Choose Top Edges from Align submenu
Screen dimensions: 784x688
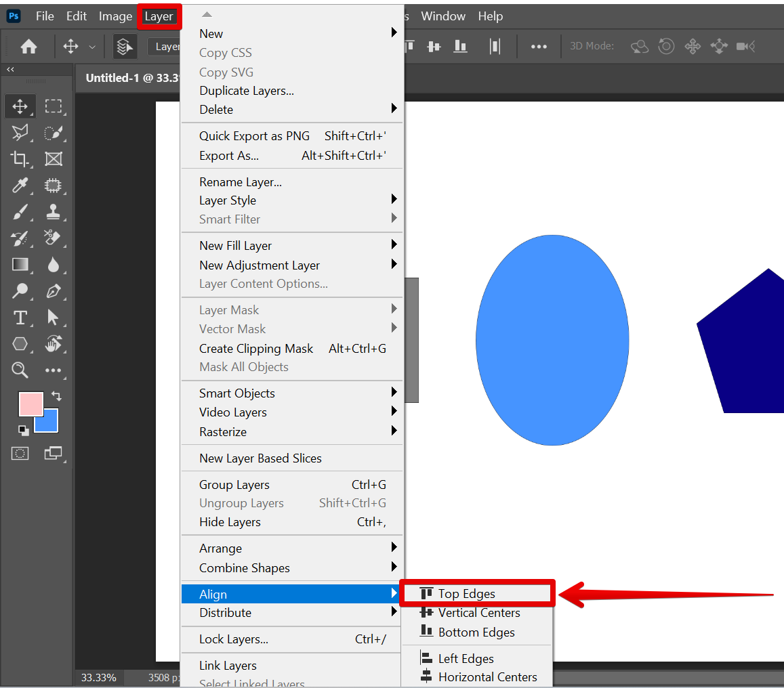point(466,594)
